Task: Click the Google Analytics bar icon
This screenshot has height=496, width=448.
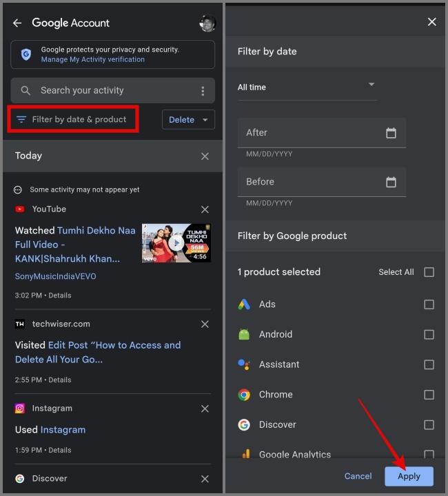Action: pyautogui.click(x=246, y=453)
